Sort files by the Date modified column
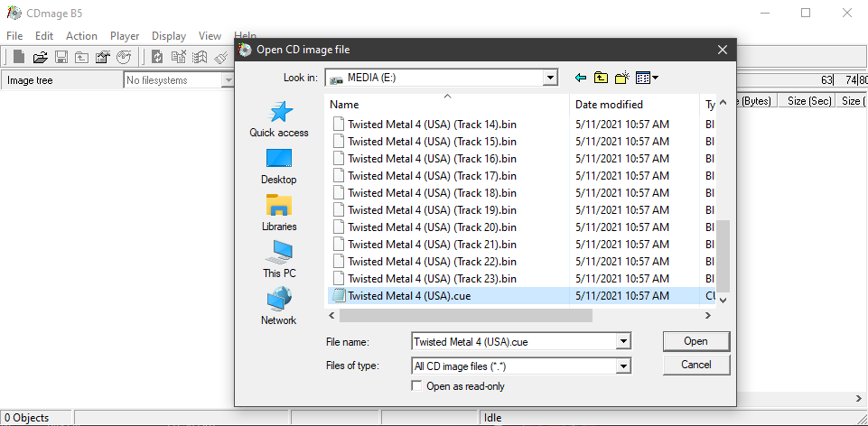The width and height of the screenshot is (868, 426). pos(609,105)
